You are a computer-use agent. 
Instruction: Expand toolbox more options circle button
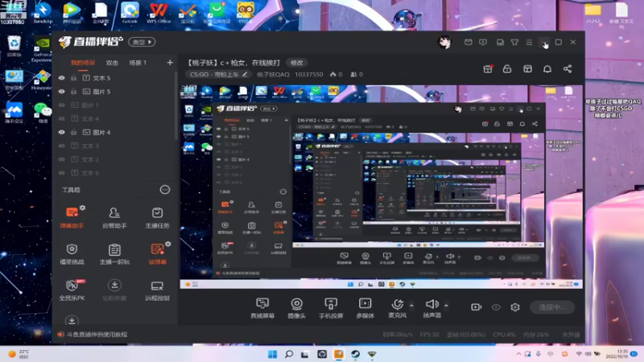pos(165,190)
